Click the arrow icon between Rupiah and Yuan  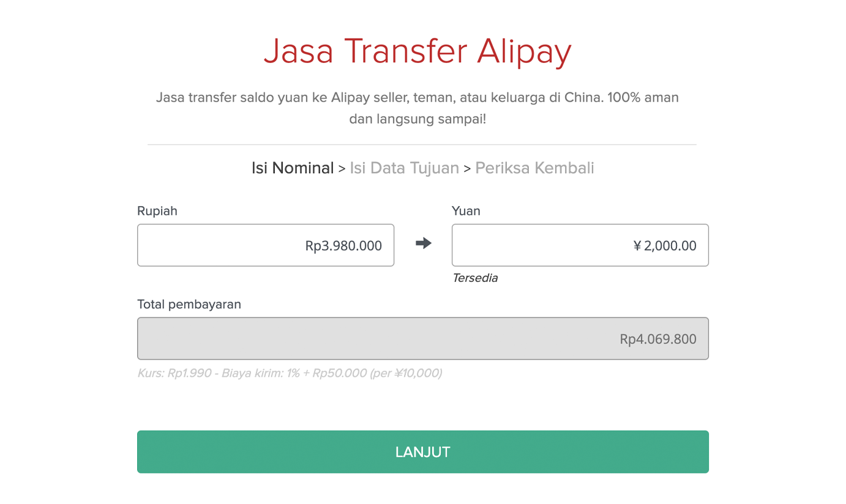[x=423, y=243]
